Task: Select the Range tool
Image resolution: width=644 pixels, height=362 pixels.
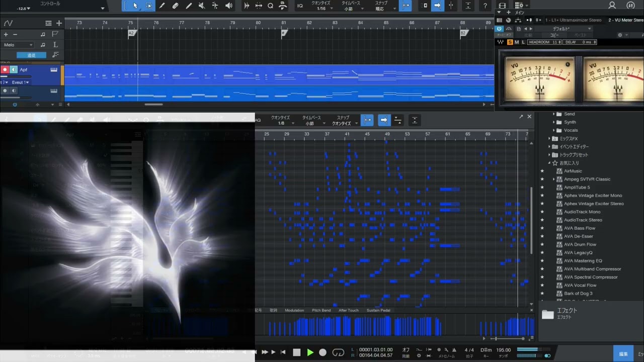Action: [149, 6]
